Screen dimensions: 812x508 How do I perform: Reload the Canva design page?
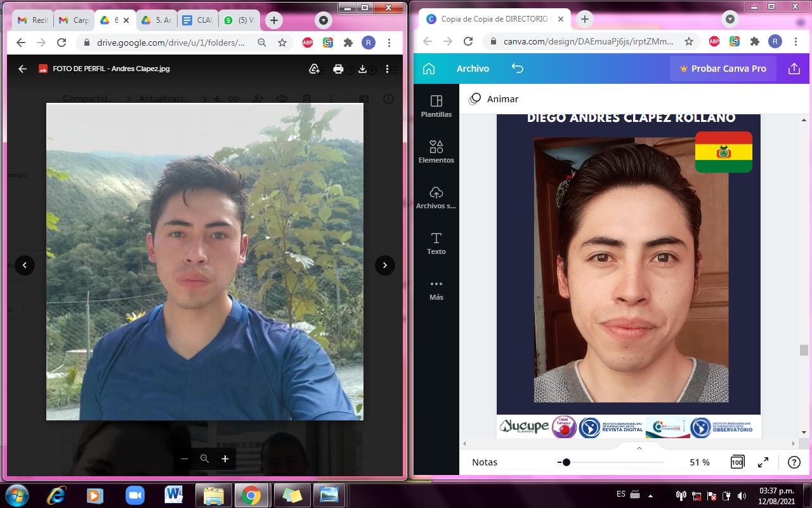coord(468,41)
